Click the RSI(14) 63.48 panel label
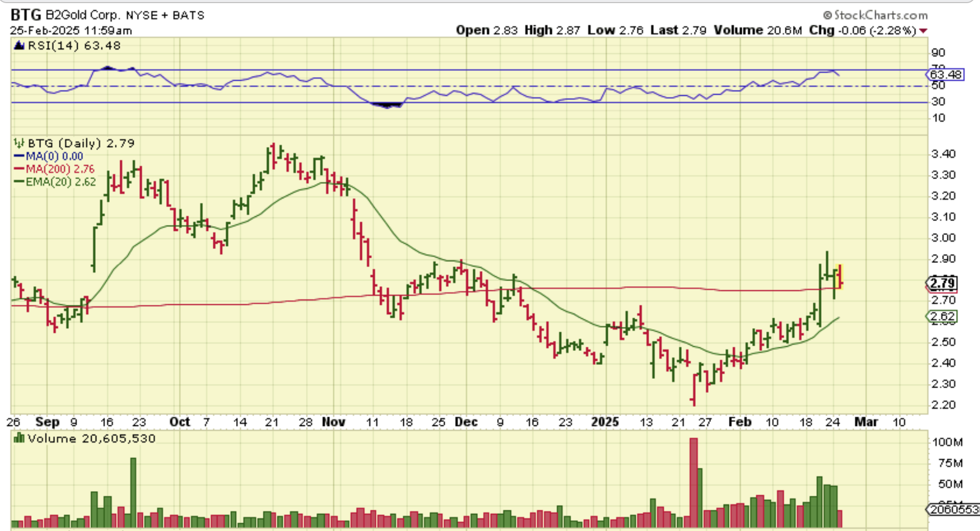The width and height of the screenshot is (980, 531). click(x=74, y=46)
